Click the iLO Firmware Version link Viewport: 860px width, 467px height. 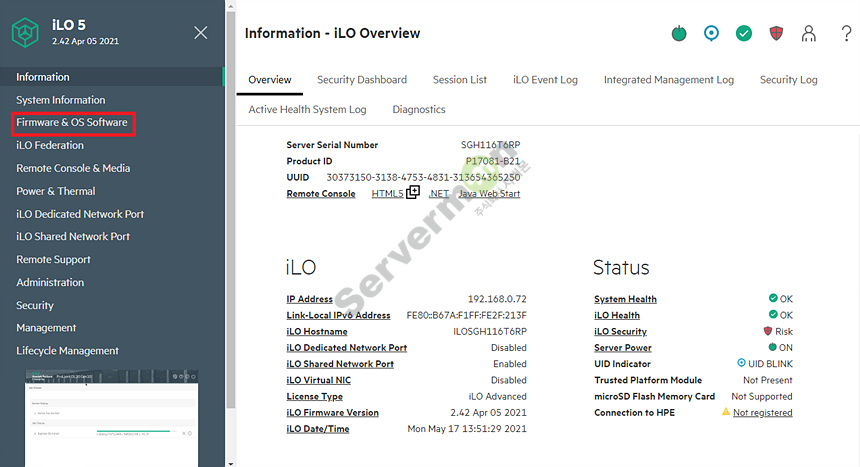[x=332, y=413]
